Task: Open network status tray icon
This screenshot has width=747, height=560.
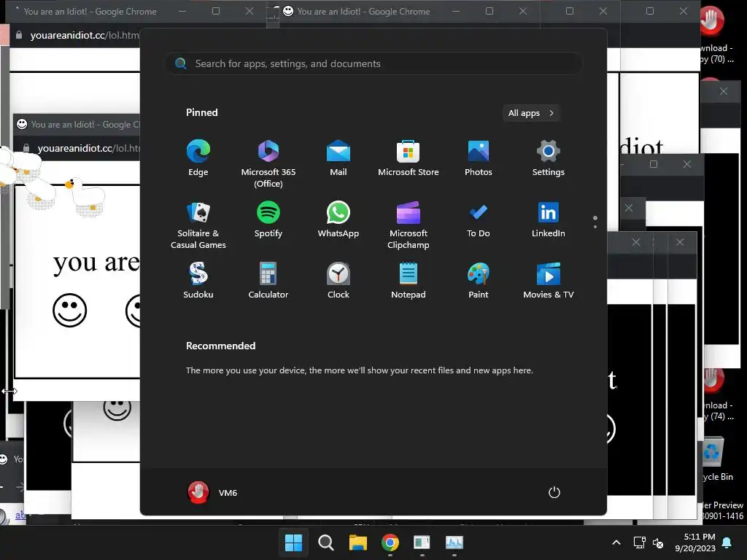Action: [x=639, y=542]
